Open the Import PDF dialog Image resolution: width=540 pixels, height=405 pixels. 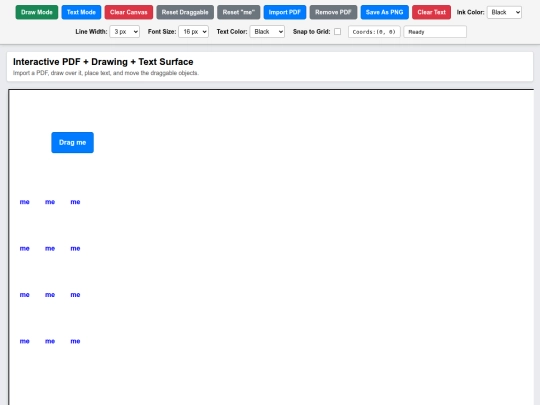click(x=285, y=12)
